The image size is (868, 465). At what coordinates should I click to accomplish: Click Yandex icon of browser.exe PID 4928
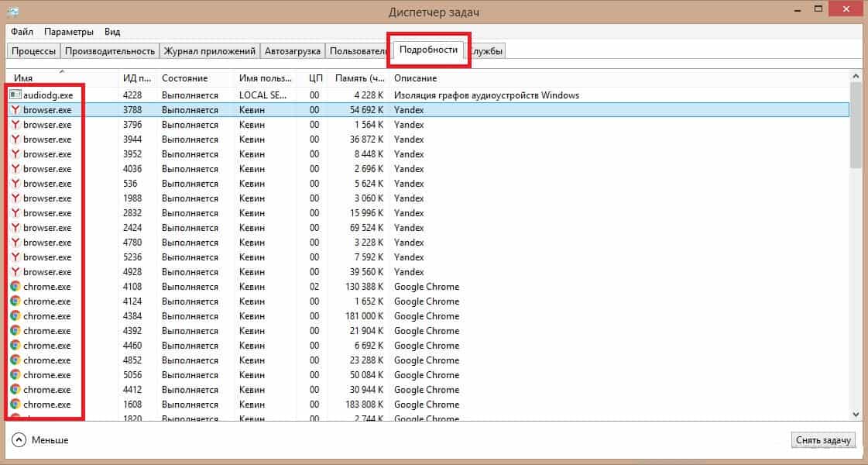pos(15,272)
